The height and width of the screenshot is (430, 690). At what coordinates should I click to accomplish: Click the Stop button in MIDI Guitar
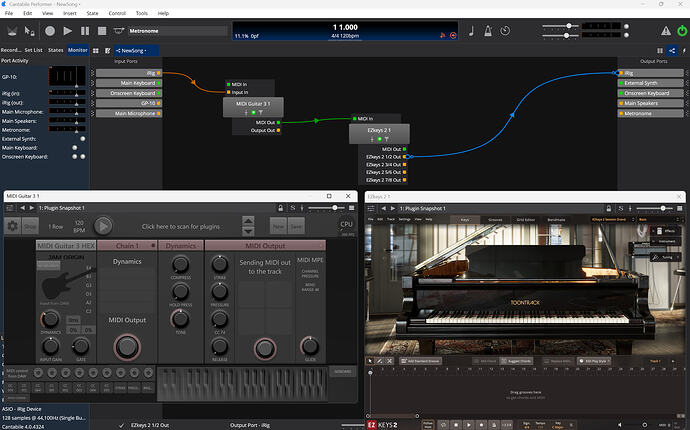tap(30, 226)
